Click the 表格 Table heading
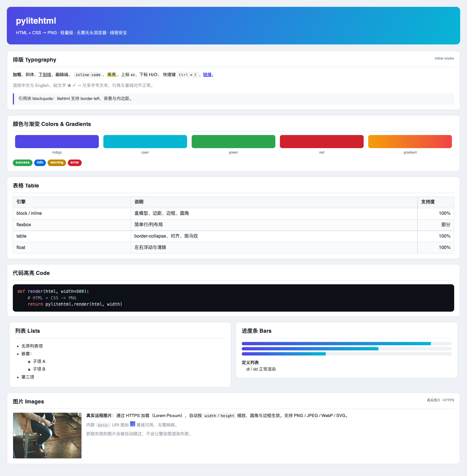 click(x=26, y=186)
